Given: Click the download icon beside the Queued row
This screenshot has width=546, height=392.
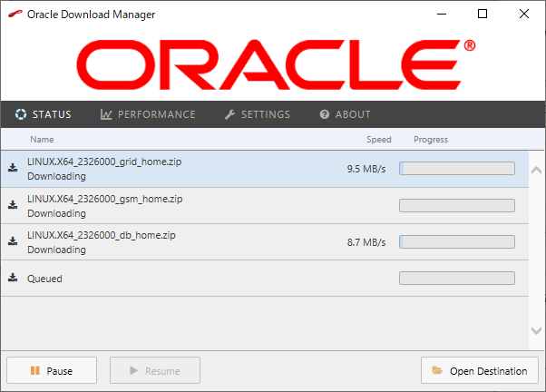Looking at the screenshot, I should [x=13, y=278].
